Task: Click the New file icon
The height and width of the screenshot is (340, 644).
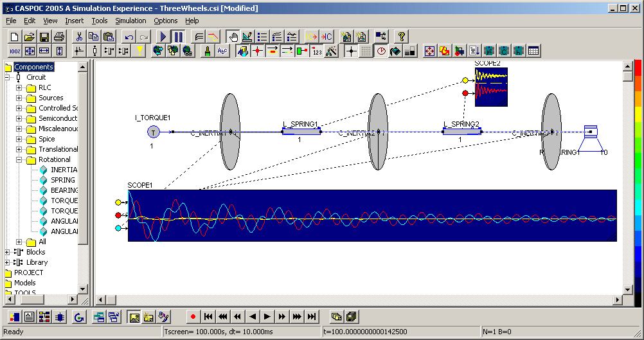Action: (x=14, y=37)
